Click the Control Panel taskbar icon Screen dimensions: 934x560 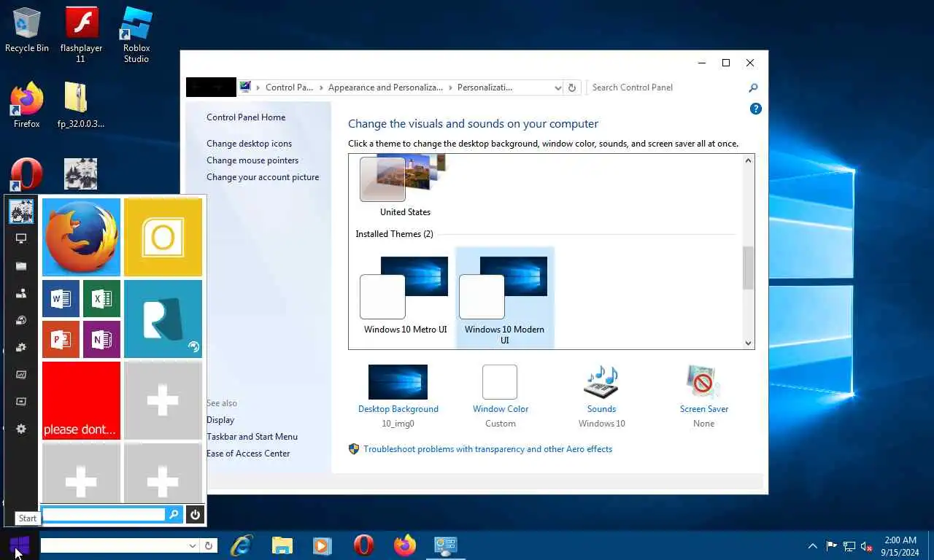click(445, 545)
